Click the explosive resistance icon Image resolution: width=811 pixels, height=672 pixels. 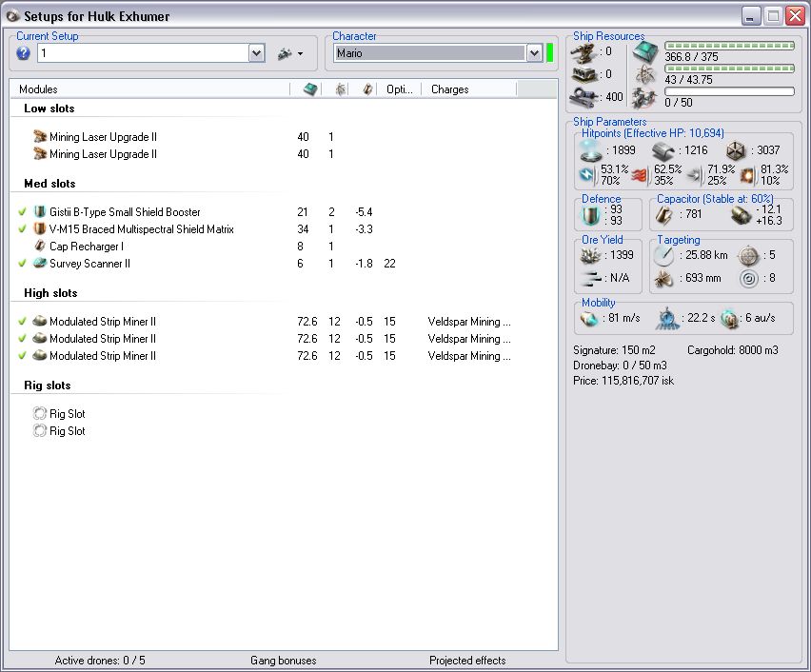click(x=746, y=176)
